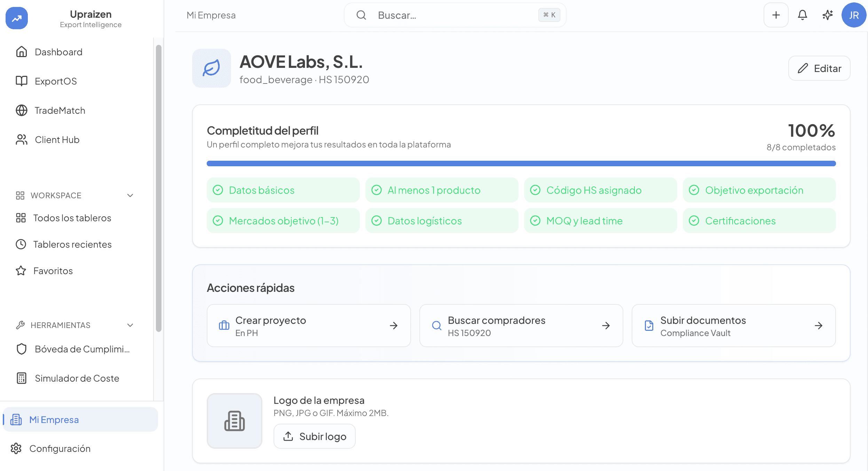
Task: Click the profile completeness progress bar
Action: click(x=521, y=163)
